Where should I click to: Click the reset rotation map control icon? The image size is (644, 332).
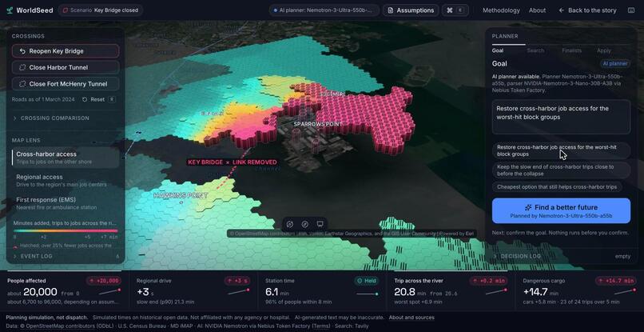[x=289, y=224]
